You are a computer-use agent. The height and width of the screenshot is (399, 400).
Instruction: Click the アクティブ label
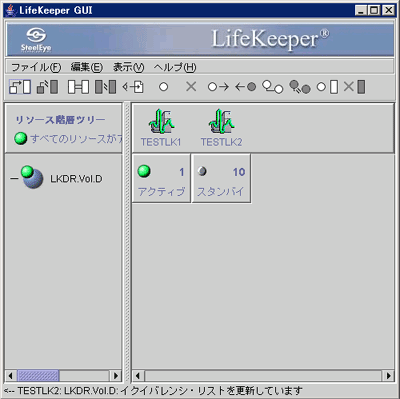(x=161, y=192)
